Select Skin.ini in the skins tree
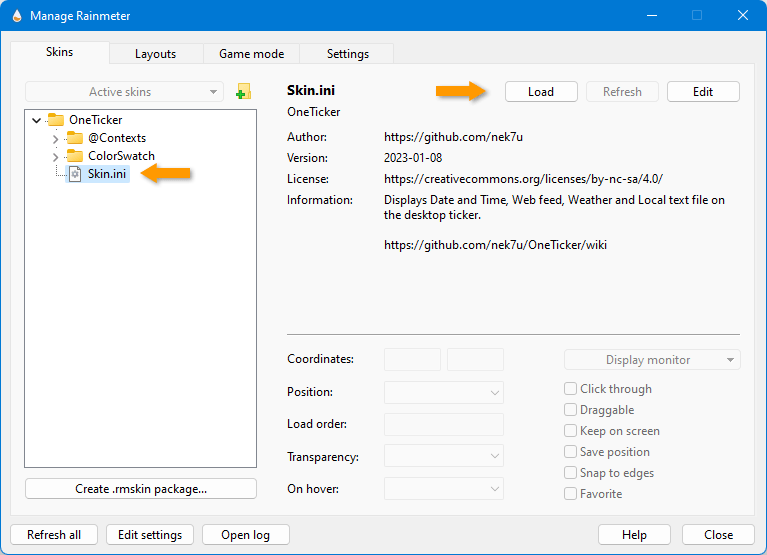 [107, 174]
